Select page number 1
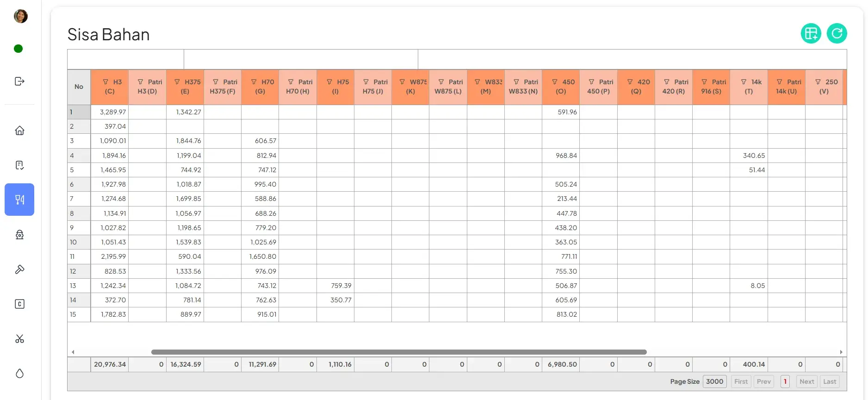 (x=785, y=381)
